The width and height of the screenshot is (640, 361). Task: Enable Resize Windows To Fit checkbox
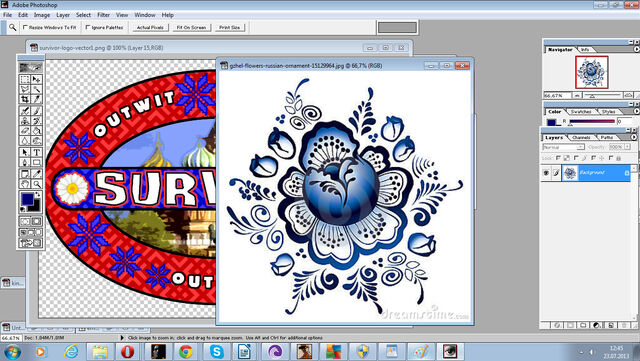point(26,27)
